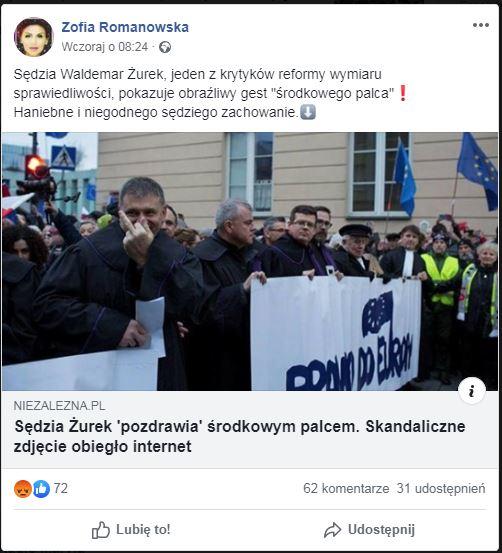Click the public globe privacy icon
The width and height of the screenshot is (502, 553).
(165, 47)
